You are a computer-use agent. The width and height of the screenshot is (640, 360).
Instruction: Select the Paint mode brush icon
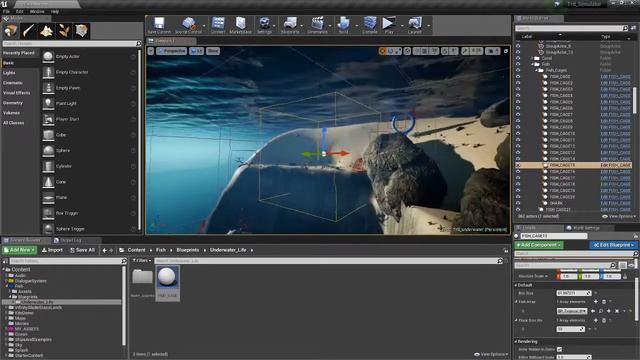point(28,31)
